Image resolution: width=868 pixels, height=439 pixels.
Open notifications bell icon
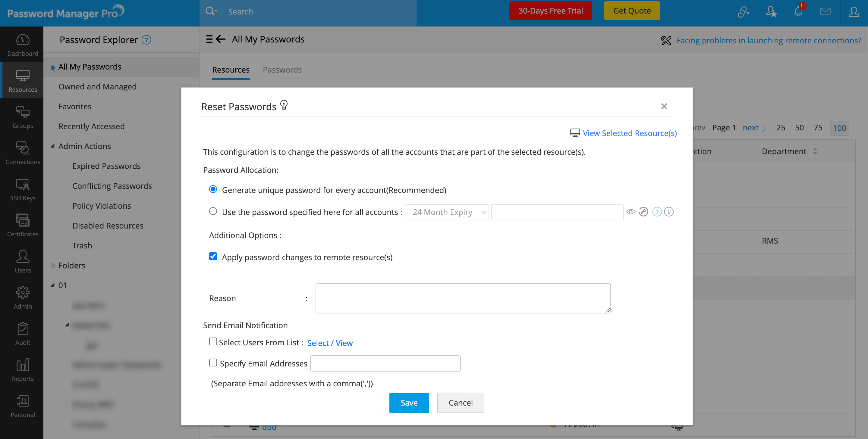[798, 11]
